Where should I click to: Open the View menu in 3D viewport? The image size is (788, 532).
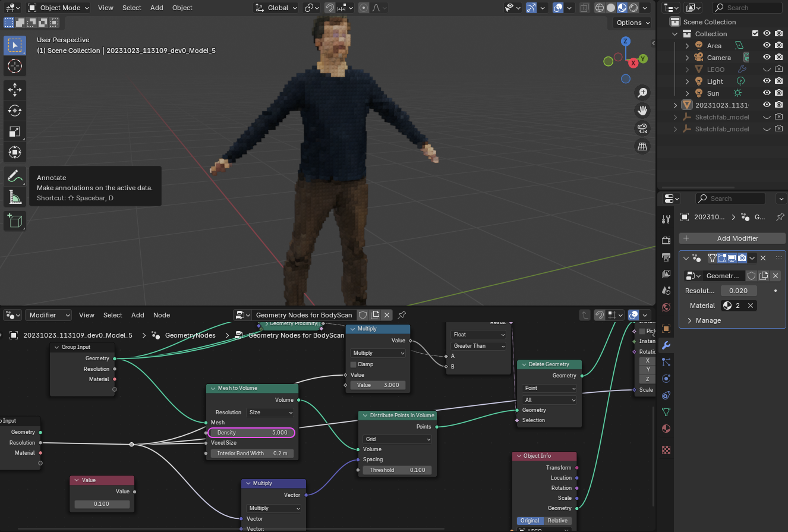[105, 8]
